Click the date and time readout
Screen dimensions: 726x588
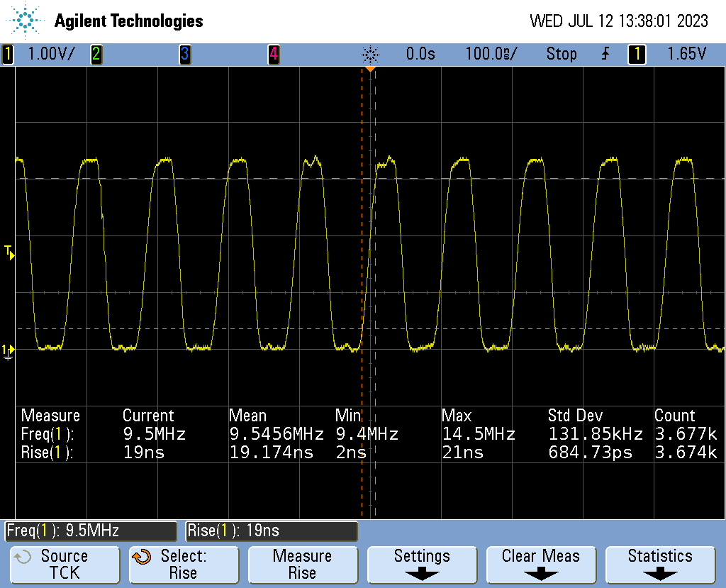(x=619, y=21)
